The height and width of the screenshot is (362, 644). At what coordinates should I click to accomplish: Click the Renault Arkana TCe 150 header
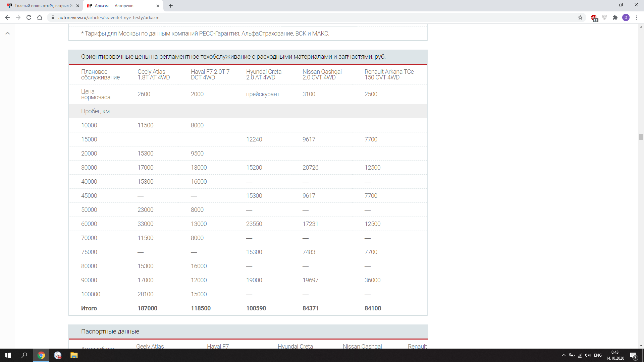coord(389,74)
